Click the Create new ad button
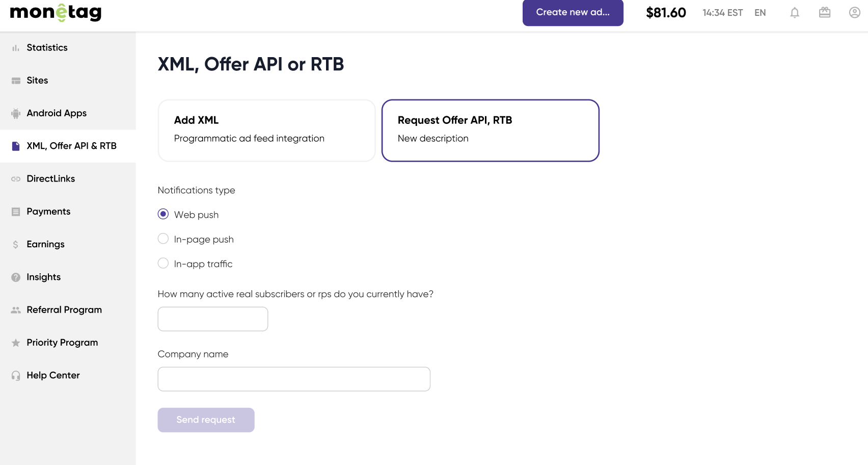Viewport: 868px width, 465px height. tap(573, 13)
